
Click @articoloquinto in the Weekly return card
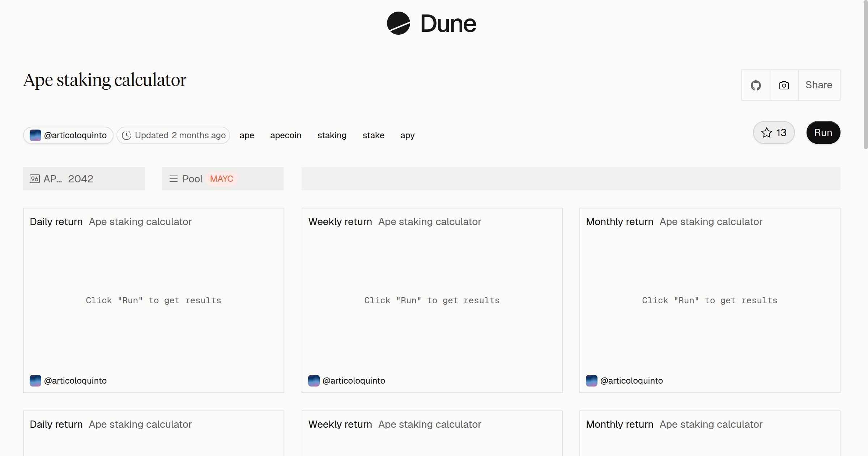click(x=354, y=381)
